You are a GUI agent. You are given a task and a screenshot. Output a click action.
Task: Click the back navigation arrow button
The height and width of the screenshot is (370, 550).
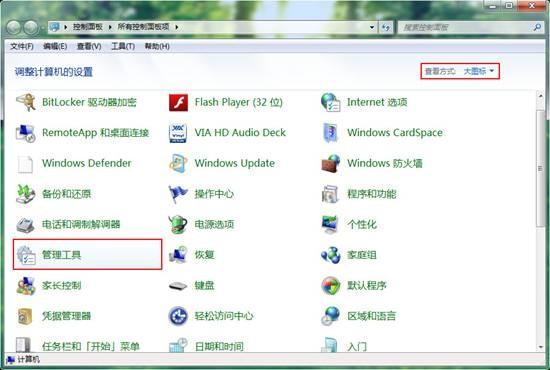[x=14, y=27]
